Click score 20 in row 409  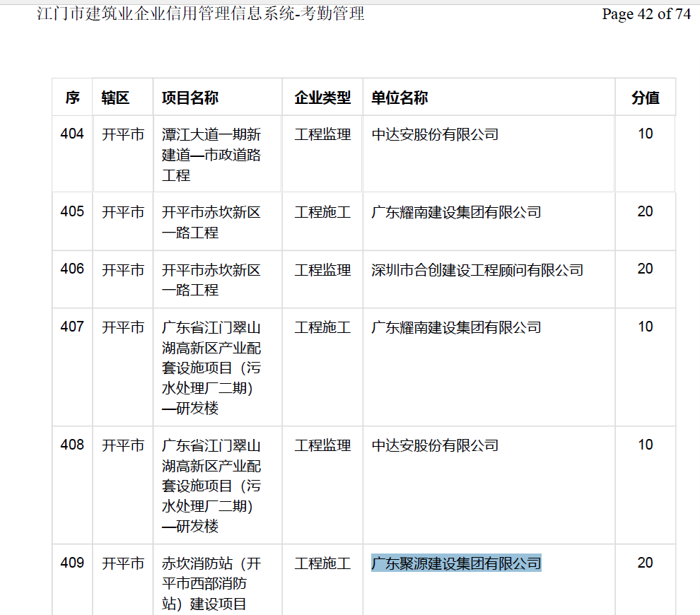[x=645, y=563]
